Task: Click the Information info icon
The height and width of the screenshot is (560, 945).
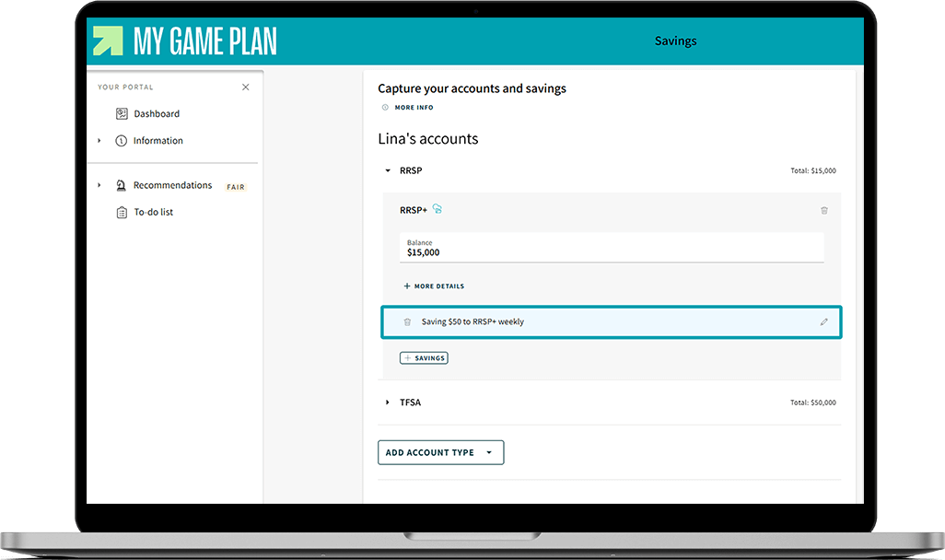Action: [122, 140]
